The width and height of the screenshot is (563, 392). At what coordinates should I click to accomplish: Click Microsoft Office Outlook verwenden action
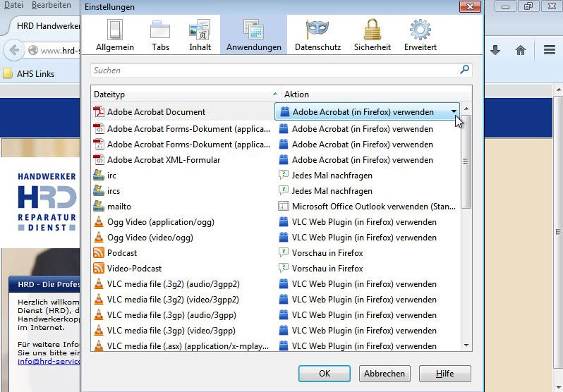tap(373, 207)
